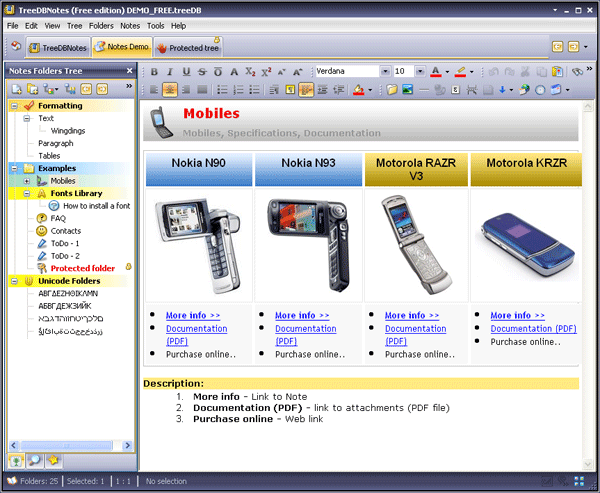This screenshot has width=600, height=493.
Task: Open the Folders menu
Action: (x=101, y=25)
